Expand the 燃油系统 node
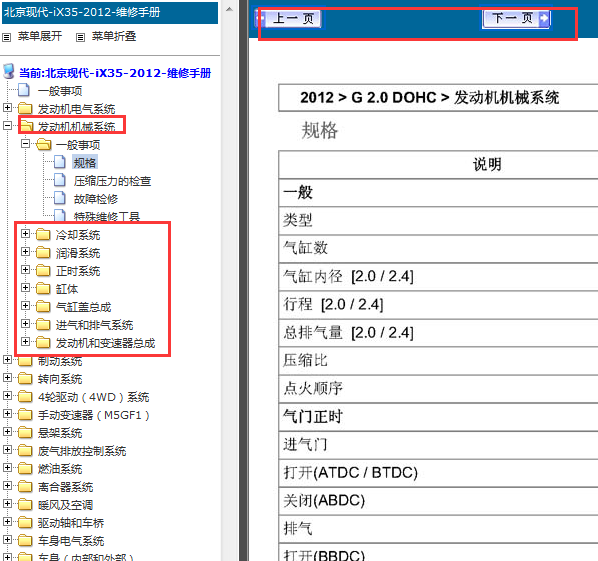This screenshot has height=561, width=598. (7, 467)
